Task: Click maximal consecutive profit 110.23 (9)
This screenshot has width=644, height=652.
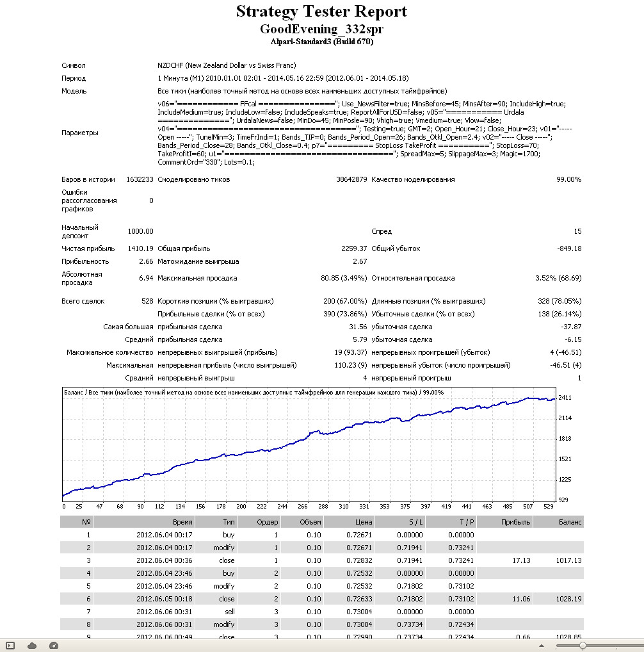Action: pyautogui.click(x=351, y=366)
